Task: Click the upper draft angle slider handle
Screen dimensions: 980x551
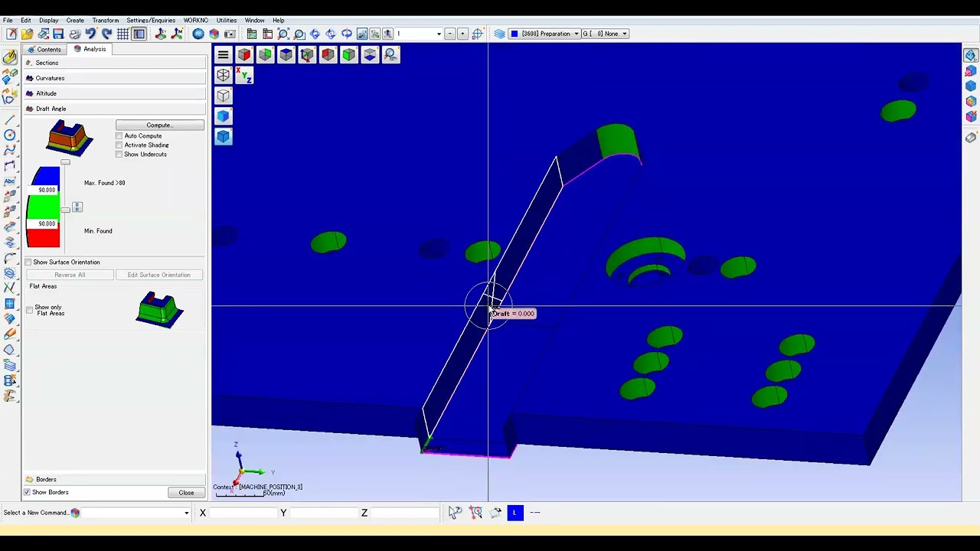Action: (65, 162)
